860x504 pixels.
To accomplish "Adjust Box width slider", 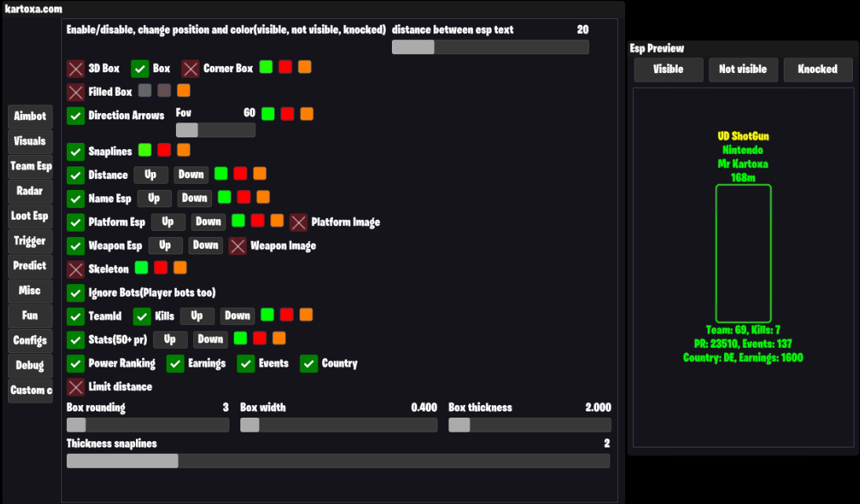I will [339, 425].
